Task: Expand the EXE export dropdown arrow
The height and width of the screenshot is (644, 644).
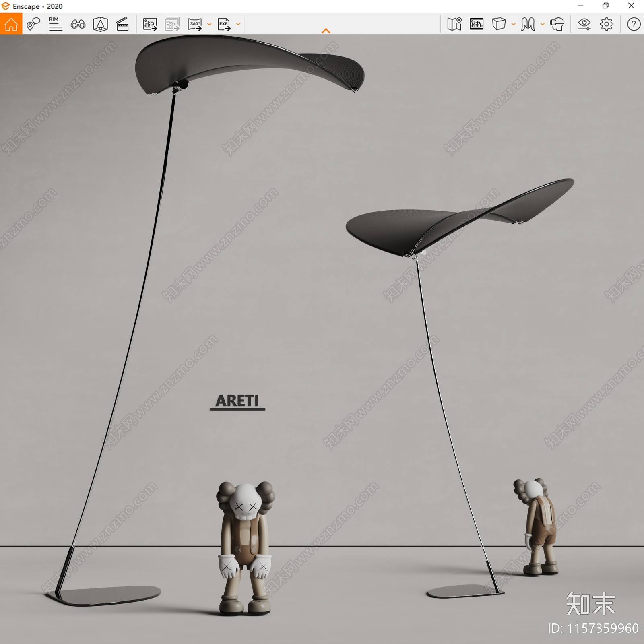Action: click(x=238, y=24)
